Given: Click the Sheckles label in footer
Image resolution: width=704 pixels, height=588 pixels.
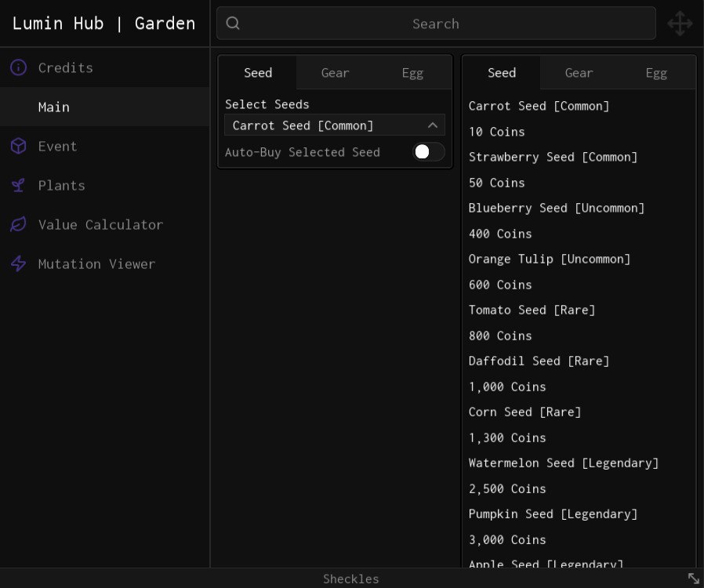Looking at the screenshot, I should [x=351, y=579].
